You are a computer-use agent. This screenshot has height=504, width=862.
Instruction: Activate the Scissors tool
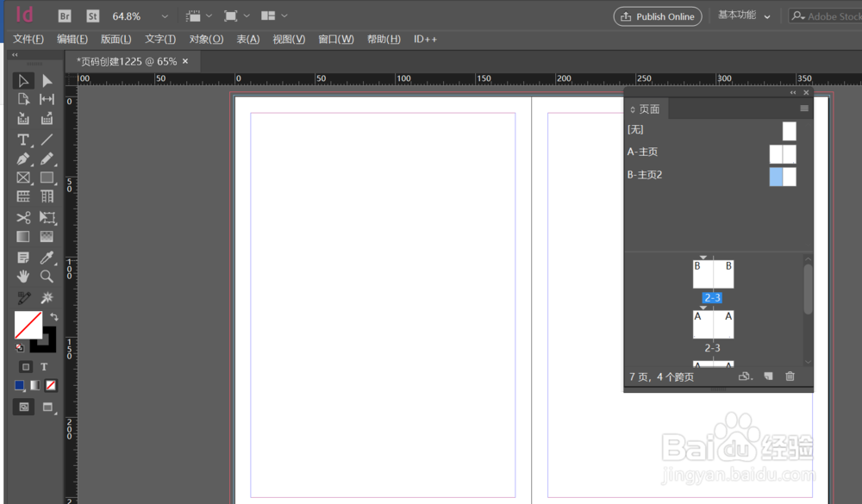(x=23, y=218)
